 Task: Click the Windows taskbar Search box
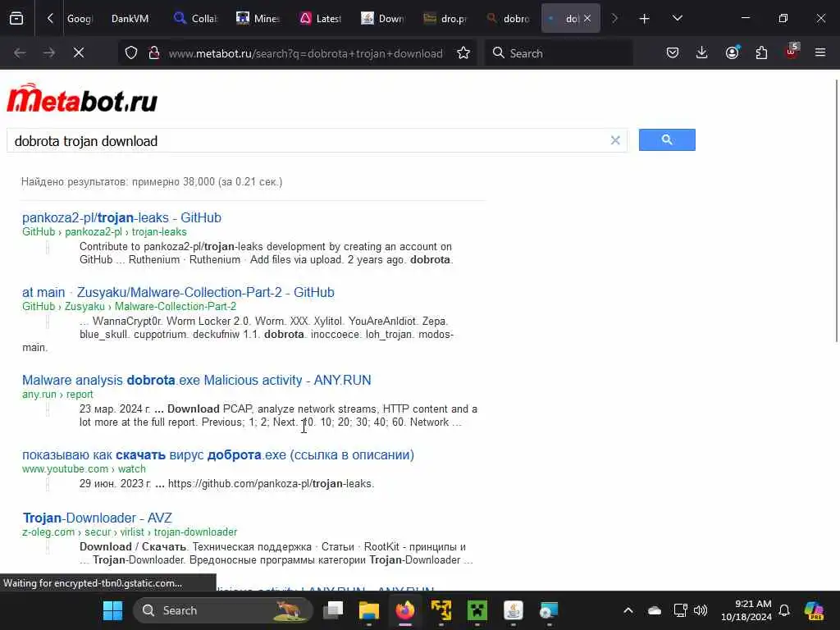point(223,610)
